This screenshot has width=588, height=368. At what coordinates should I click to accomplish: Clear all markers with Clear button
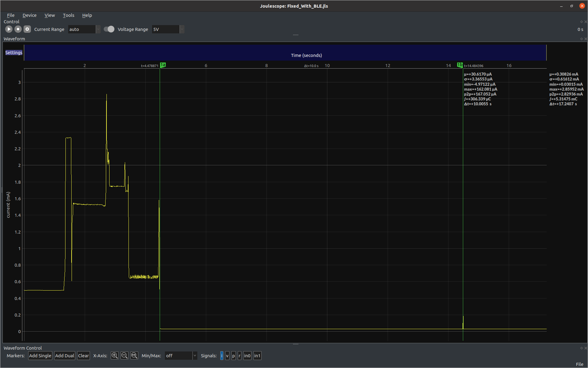point(83,355)
